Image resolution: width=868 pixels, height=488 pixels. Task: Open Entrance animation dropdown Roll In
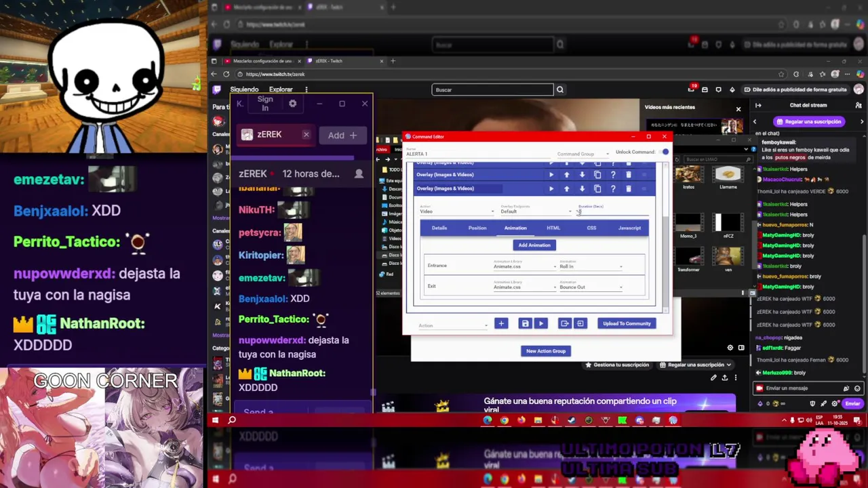(x=591, y=265)
